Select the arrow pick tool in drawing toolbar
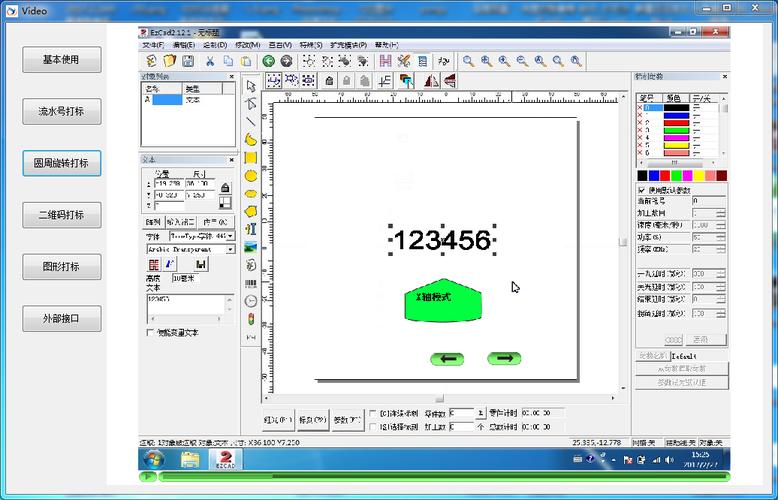Image resolution: width=778 pixels, height=500 pixels. tap(251, 86)
